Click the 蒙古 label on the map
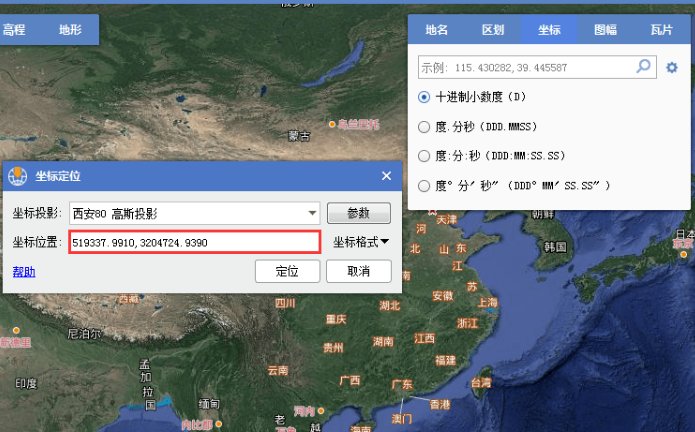 (299, 136)
